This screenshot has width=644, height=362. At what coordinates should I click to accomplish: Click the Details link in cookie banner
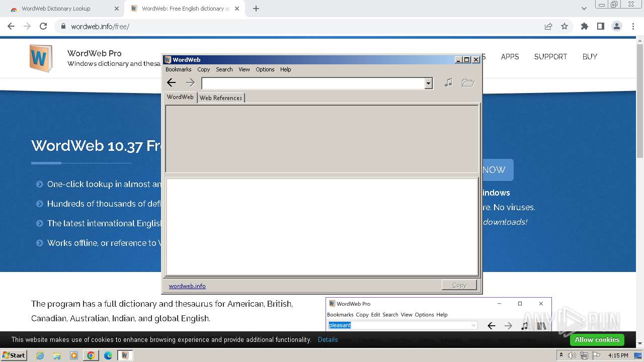[x=328, y=339]
